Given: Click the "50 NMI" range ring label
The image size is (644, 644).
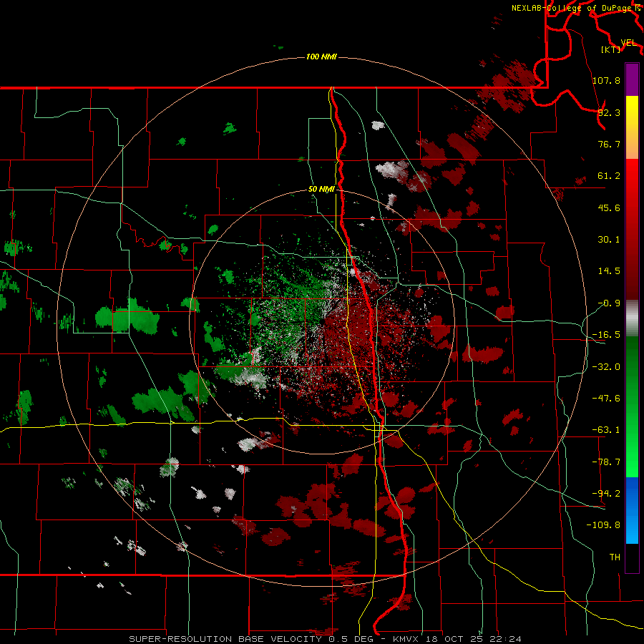Looking at the screenshot, I should point(321,190).
